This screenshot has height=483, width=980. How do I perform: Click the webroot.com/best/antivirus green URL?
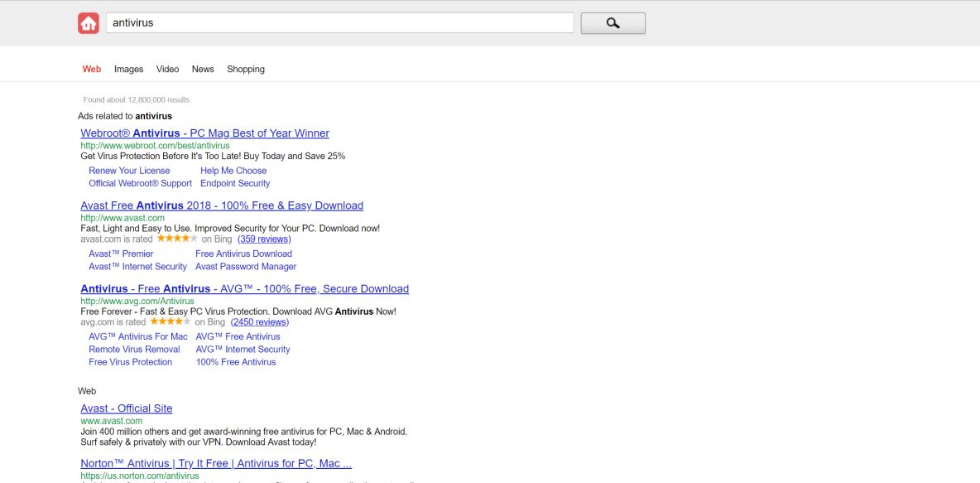click(155, 145)
